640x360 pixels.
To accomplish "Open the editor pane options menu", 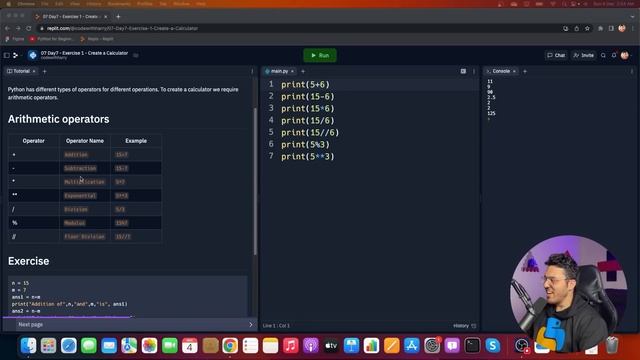I will (474, 71).
